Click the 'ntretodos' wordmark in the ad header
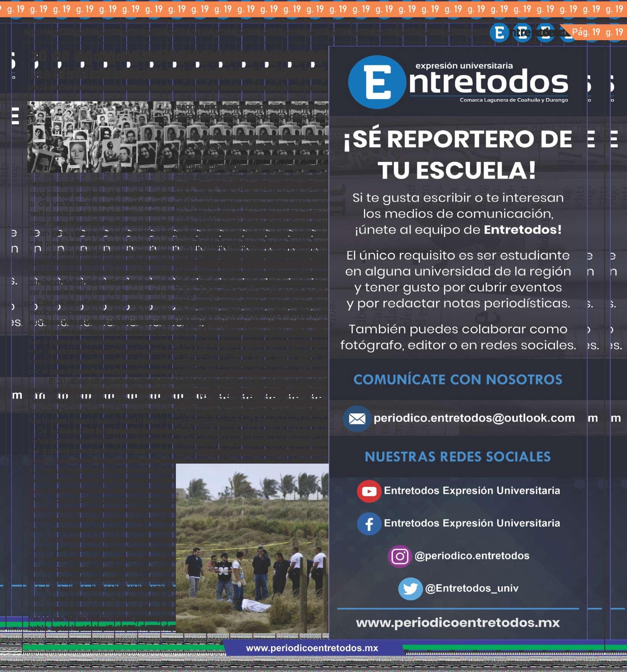 [488, 82]
